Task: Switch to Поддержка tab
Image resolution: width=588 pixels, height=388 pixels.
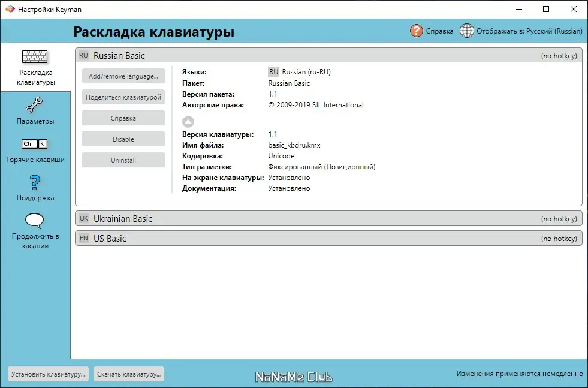Action: (35, 188)
